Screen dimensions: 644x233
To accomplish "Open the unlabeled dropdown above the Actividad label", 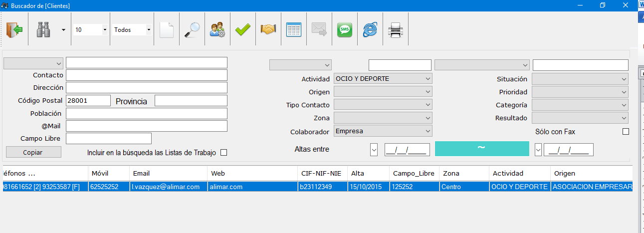I will click(300, 65).
